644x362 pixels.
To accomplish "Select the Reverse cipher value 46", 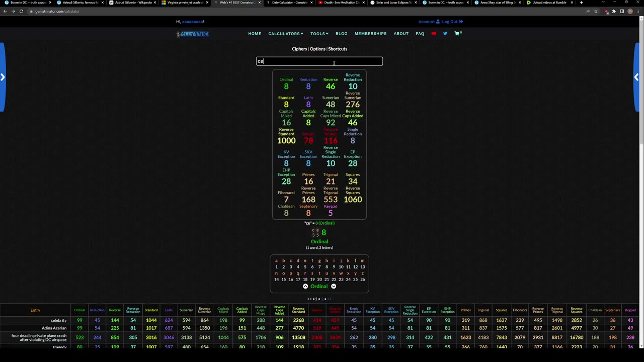I will pos(331,86).
